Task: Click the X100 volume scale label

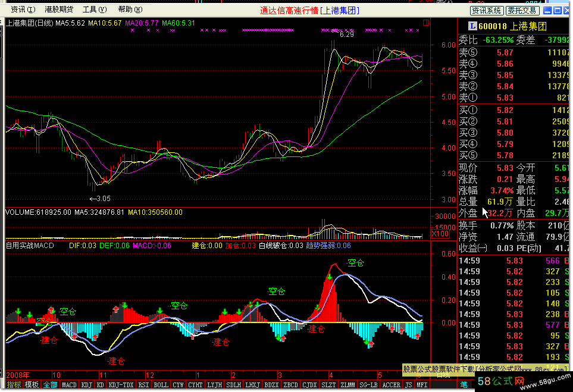Action: coord(440,234)
